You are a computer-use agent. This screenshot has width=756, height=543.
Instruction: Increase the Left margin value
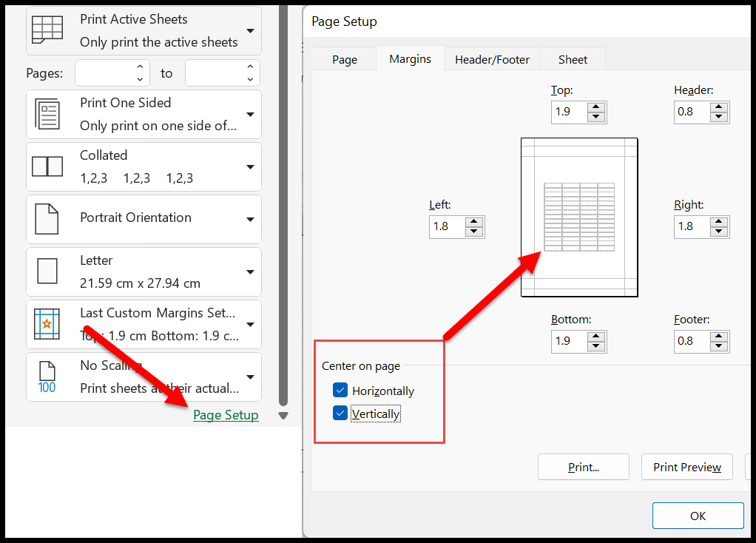pyautogui.click(x=474, y=222)
